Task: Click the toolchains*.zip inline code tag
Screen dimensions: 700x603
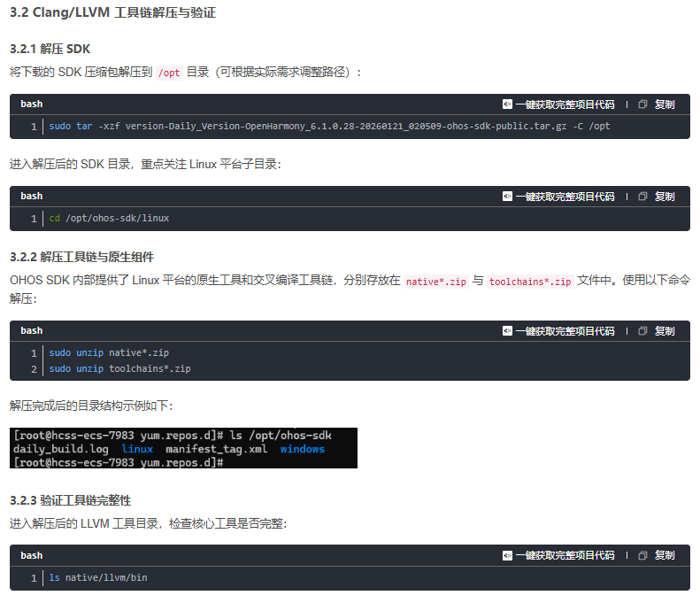Action: pos(530,282)
